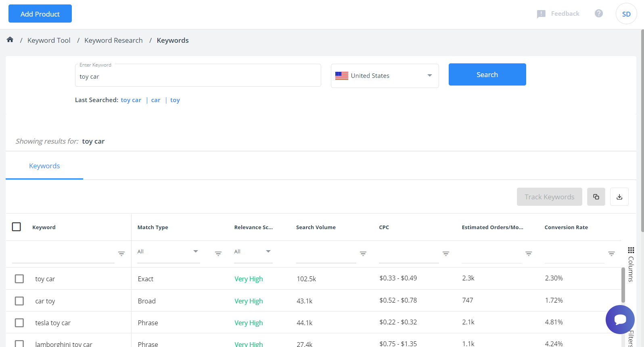Open the Columns side panel label

(631, 269)
